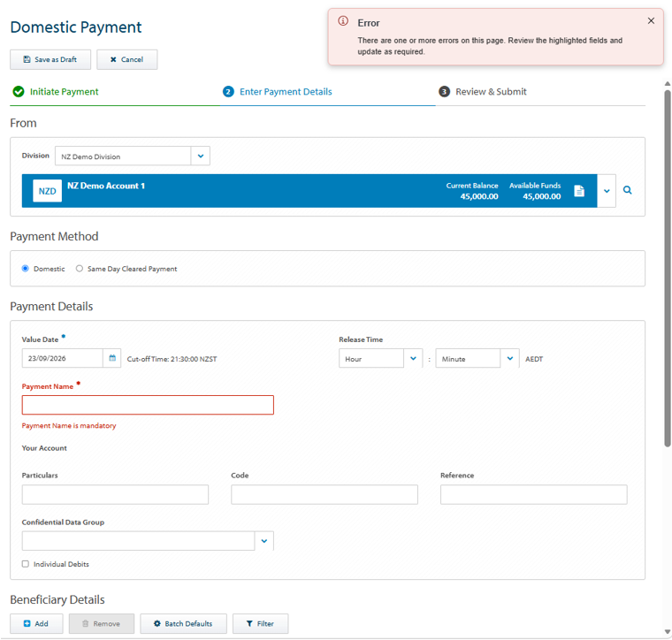
Task: Click the Payment Name is mandatory message
Action: point(69,425)
